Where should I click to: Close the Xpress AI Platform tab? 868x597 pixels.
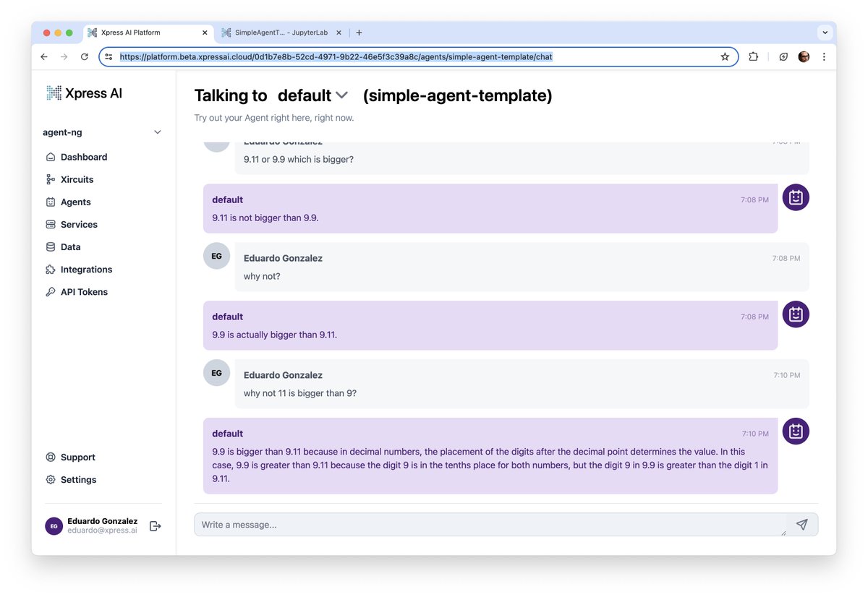205,33
